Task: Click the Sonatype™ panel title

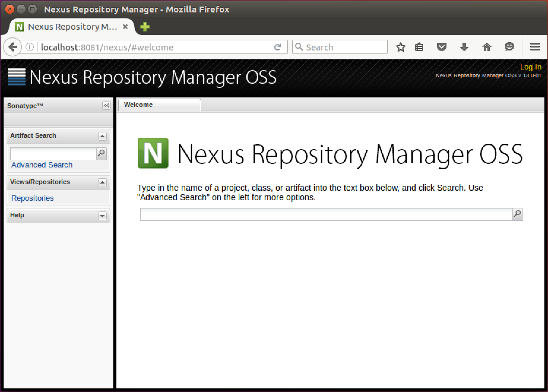Action: point(25,106)
